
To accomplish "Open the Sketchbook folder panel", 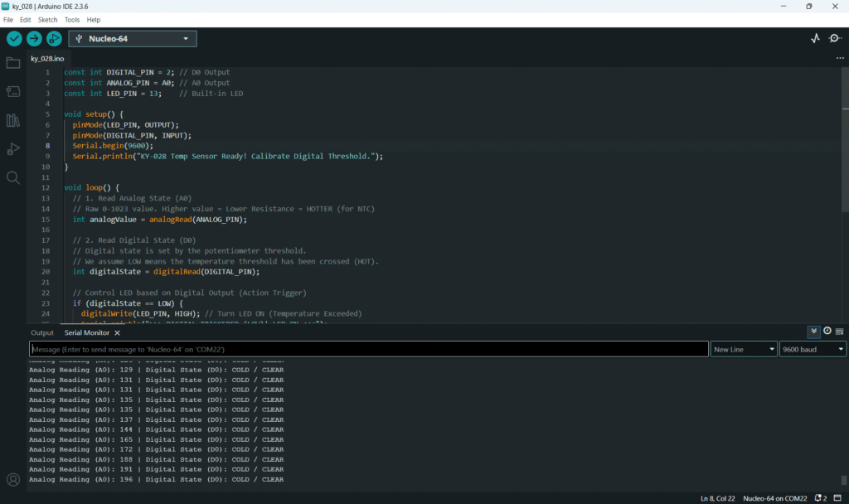I will click(x=13, y=63).
